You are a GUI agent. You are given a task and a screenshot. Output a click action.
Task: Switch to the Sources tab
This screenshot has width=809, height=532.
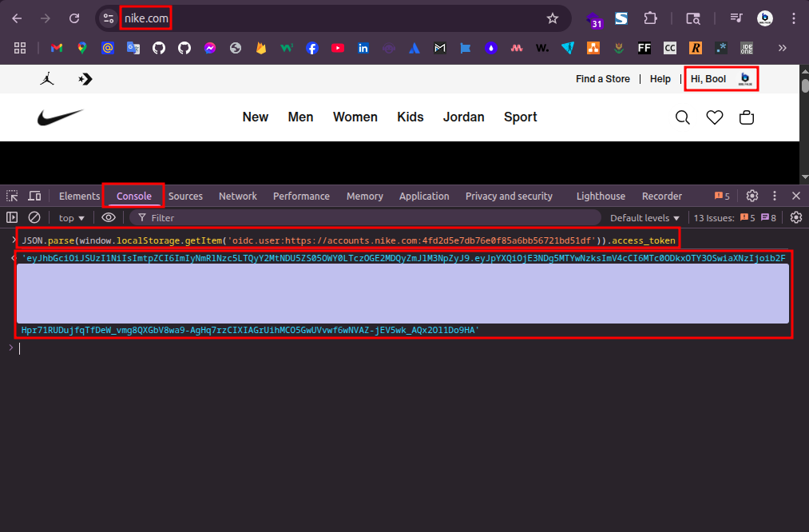click(185, 196)
